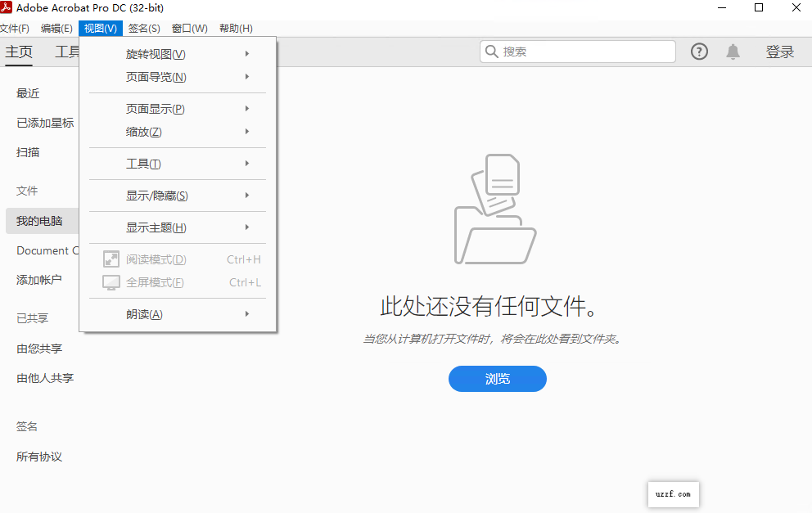The width and height of the screenshot is (812, 513).
Task: Open the 文件 menu
Action: [17, 28]
